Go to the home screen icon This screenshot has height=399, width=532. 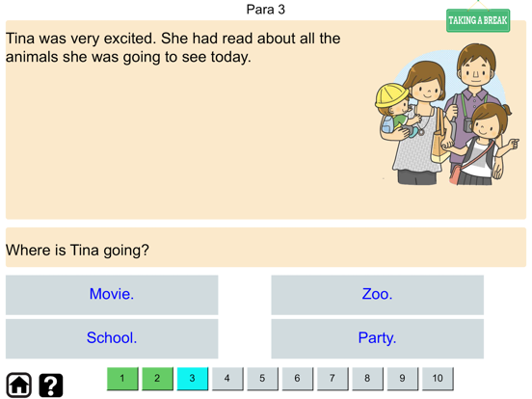pyautogui.click(x=19, y=385)
